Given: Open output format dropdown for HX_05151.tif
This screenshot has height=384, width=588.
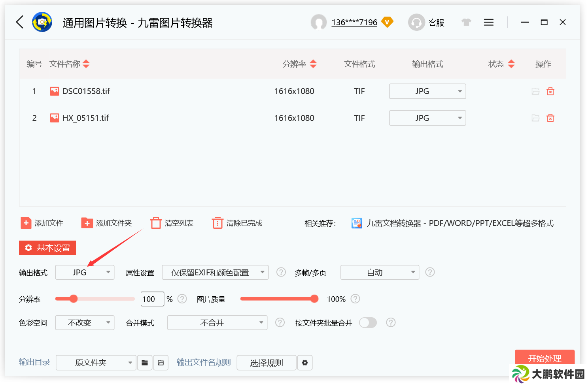Looking at the screenshot, I should 427,118.
